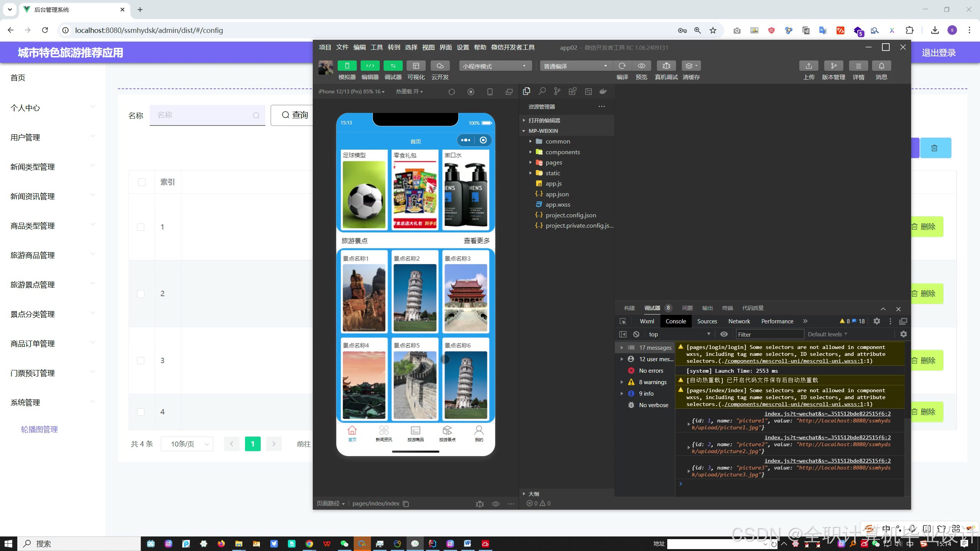
Task: Open the search icon in the editor sidebar
Action: click(x=542, y=91)
